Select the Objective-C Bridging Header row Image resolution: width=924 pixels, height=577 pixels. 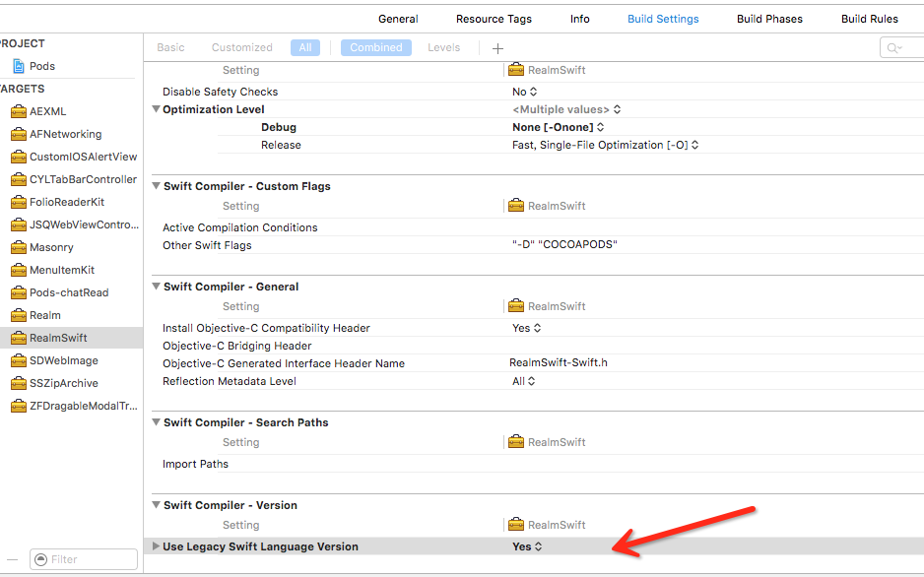point(538,346)
